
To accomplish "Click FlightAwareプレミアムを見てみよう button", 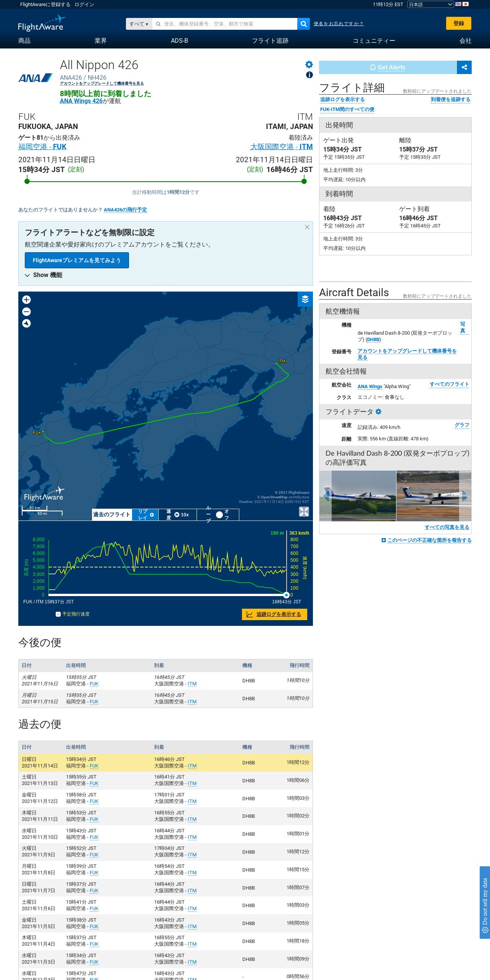I will point(77,260).
